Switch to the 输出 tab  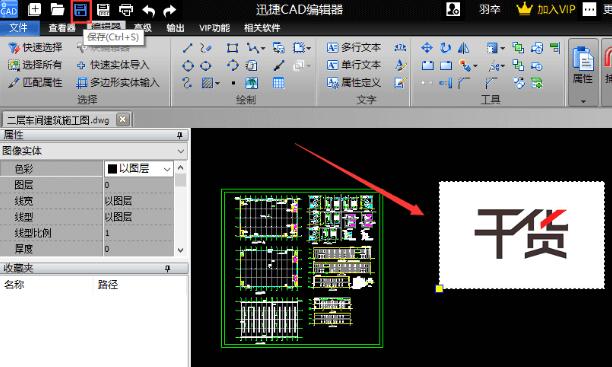[x=175, y=28]
